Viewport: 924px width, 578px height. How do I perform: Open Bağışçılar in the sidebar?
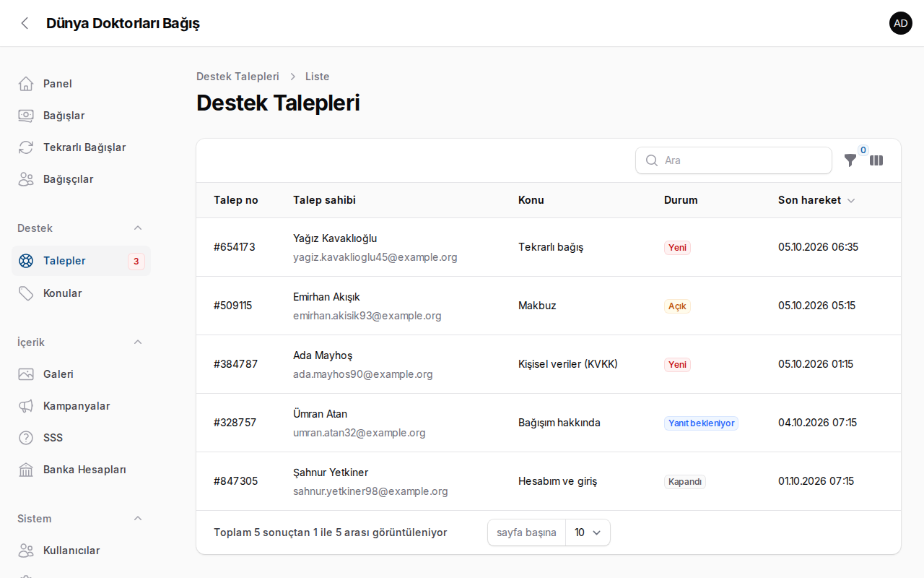click(x=81, y=179)
